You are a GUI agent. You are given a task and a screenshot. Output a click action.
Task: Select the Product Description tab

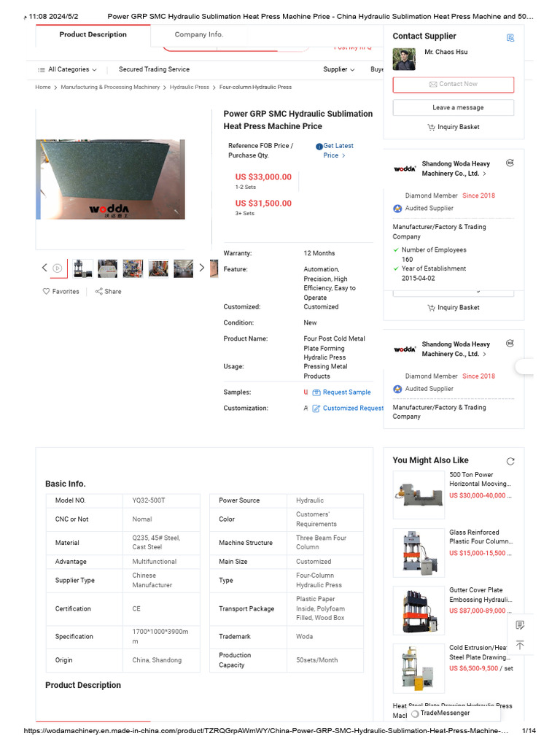click(x=93, y=35)
